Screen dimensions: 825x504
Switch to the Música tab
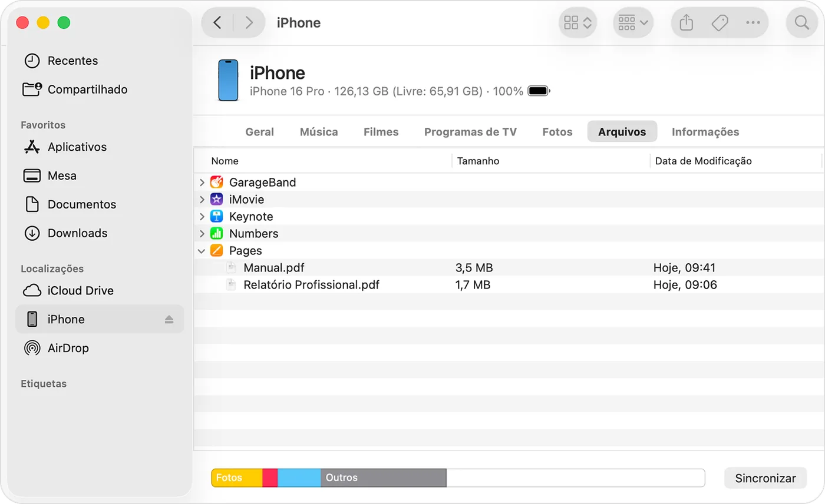pyautogui.click(x=319, y=132)
